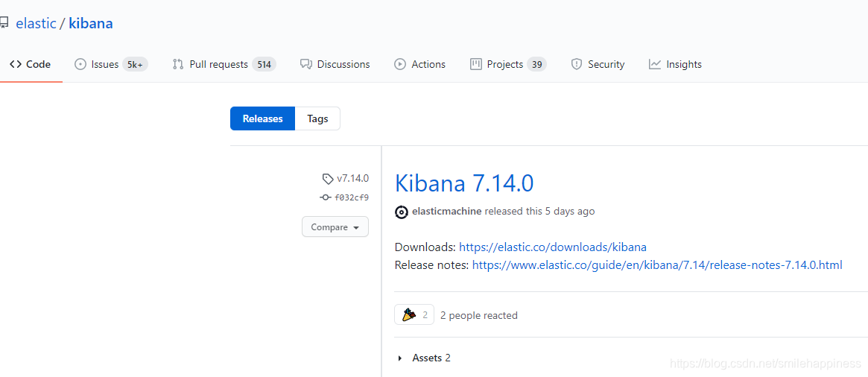Toggle the party popper reaction button
The image size is (868, 377).
point(414,315)
